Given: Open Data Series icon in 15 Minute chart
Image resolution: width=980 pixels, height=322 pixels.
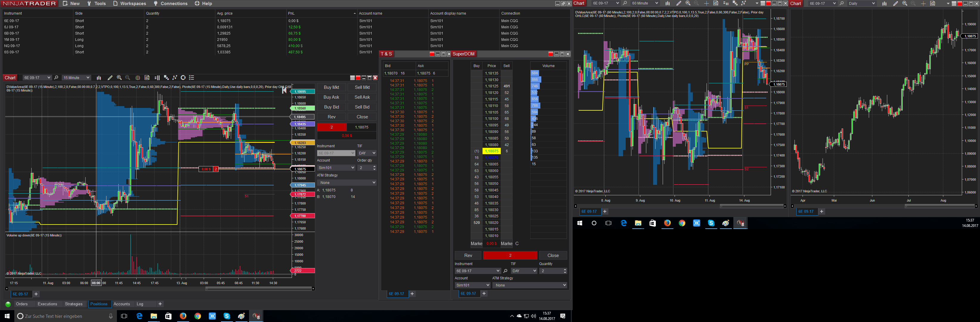Looking at the screenshot, I should click(166, 78).
